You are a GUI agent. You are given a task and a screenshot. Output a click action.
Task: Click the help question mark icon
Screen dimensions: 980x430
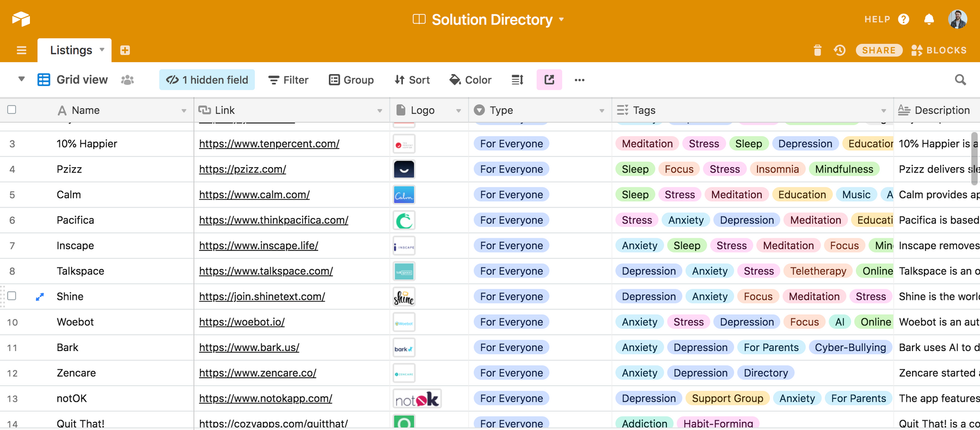[904, 20]
